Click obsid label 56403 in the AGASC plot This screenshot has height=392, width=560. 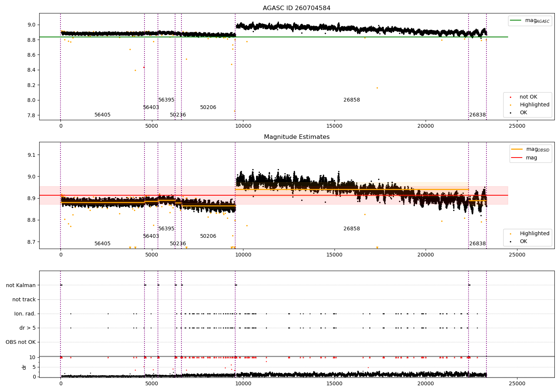tap(151, 108)
